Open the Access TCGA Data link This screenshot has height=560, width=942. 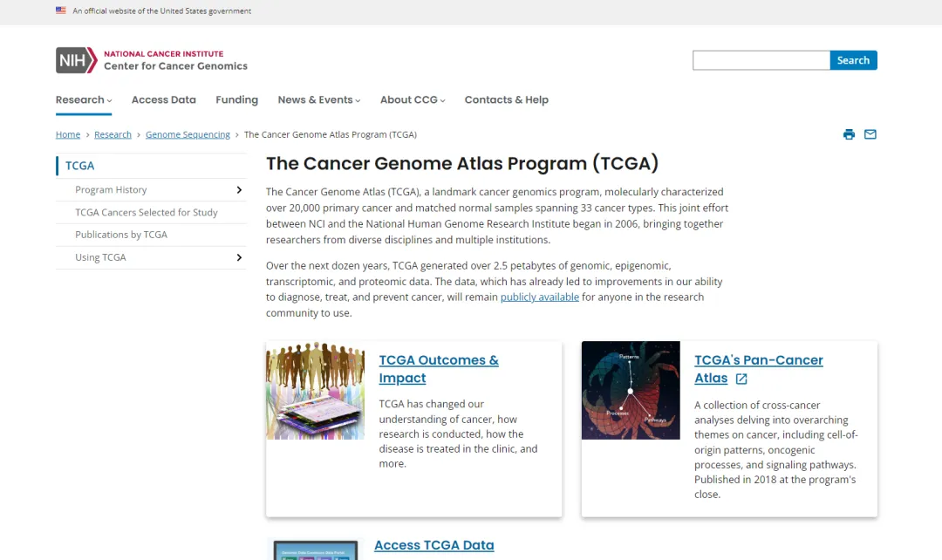(434, 545)
